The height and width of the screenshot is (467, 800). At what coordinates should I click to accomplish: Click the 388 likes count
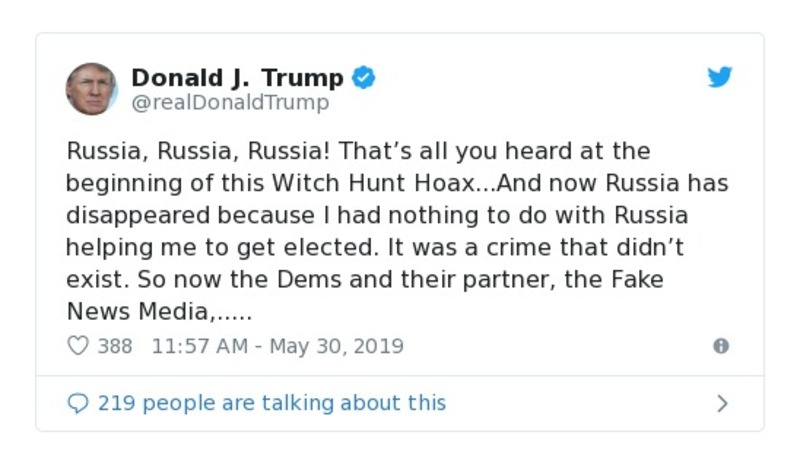[115, 346]
